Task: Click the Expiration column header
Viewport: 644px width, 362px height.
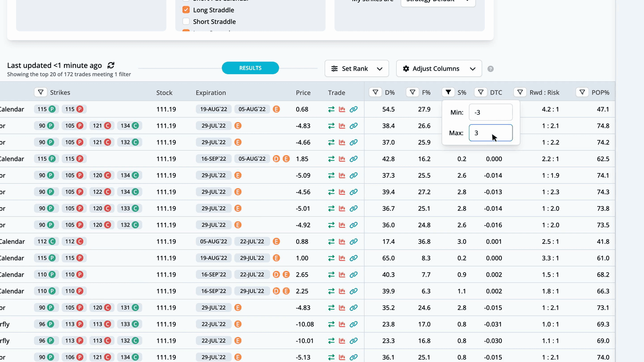Action: pyautogui.click(x=211, y=93)
